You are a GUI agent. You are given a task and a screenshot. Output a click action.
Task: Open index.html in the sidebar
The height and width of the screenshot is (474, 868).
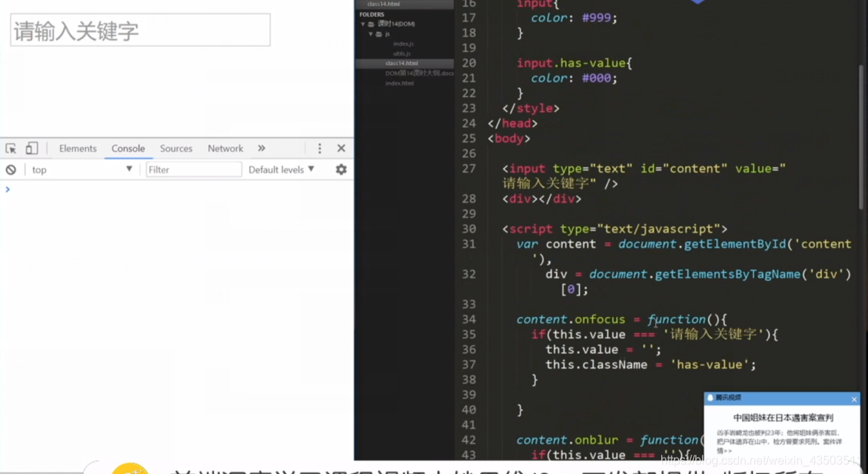pos(400,84)
